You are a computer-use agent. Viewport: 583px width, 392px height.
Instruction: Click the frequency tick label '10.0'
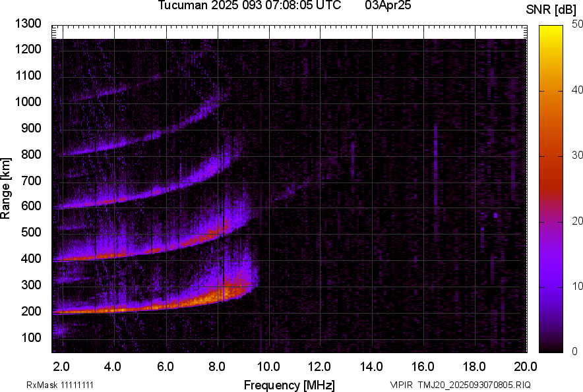tap(268, 367)
